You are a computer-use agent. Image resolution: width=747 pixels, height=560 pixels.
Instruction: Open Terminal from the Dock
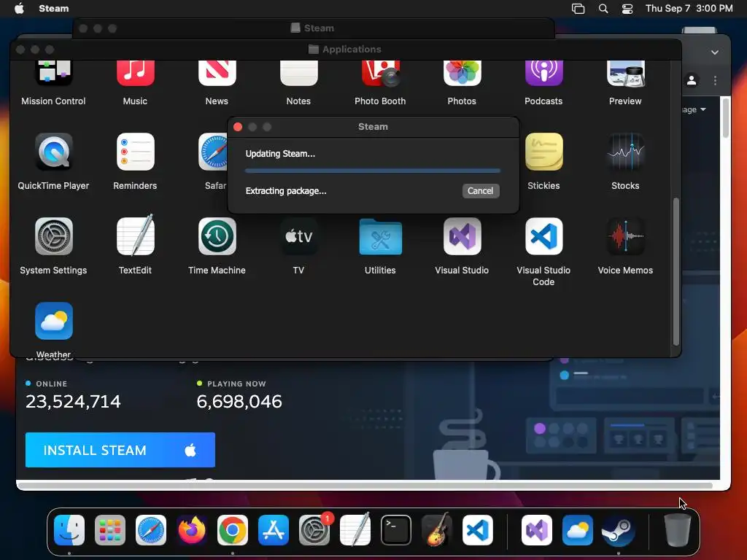coord(396,530)
